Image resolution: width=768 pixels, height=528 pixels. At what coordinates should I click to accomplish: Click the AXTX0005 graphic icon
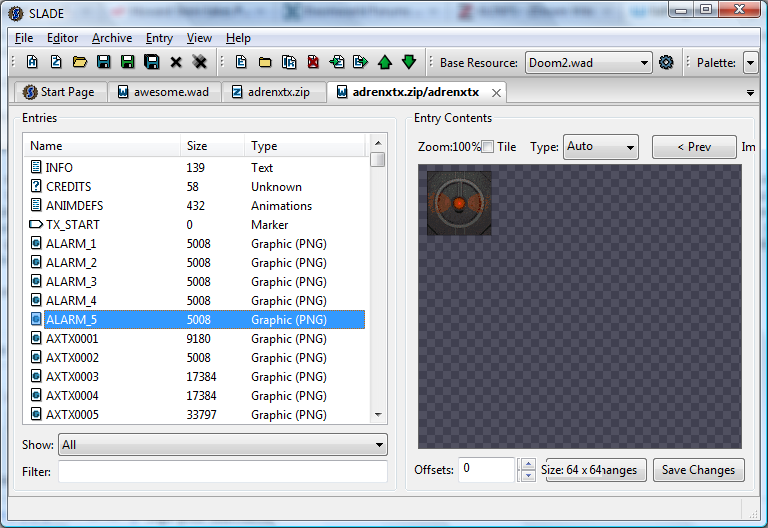click(36, 414)
